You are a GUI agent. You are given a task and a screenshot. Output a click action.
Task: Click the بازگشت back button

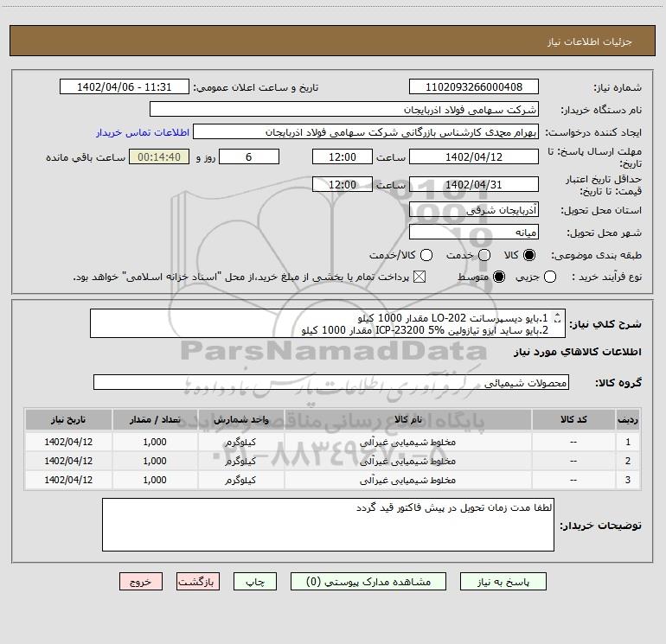click(198, 581)
